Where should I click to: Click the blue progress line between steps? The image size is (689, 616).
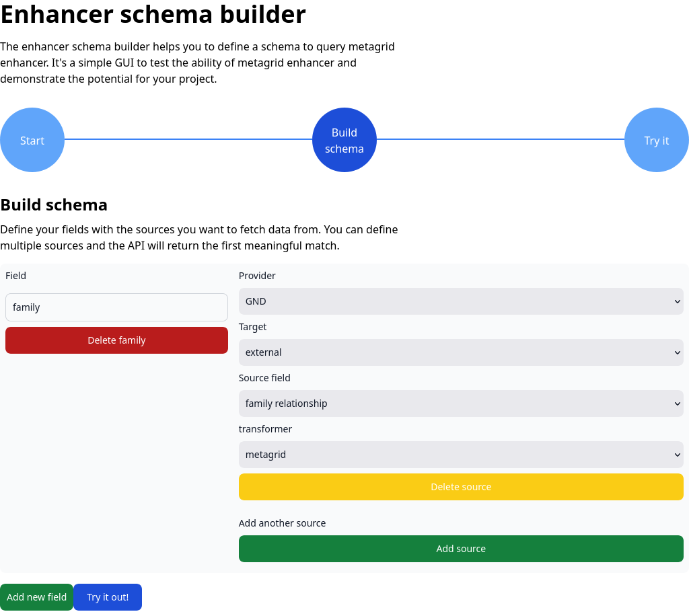pyautogui.click(x=188, y=139)
